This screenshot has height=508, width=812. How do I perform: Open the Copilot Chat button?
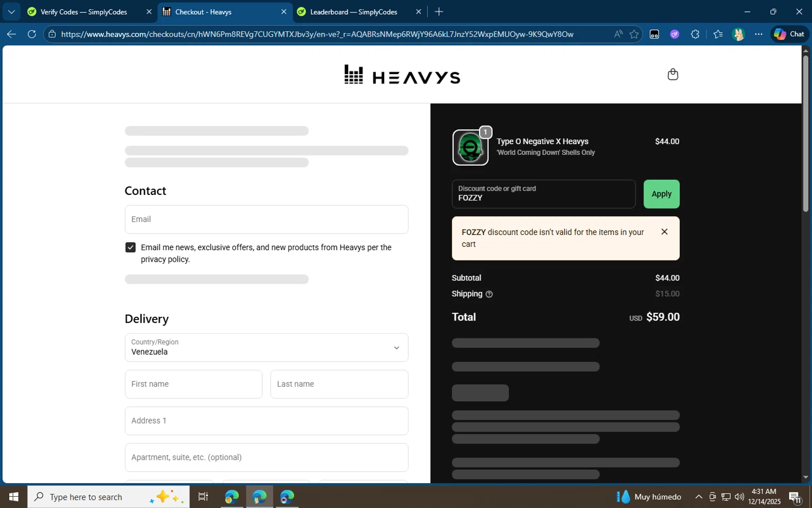tap(789, 34)
